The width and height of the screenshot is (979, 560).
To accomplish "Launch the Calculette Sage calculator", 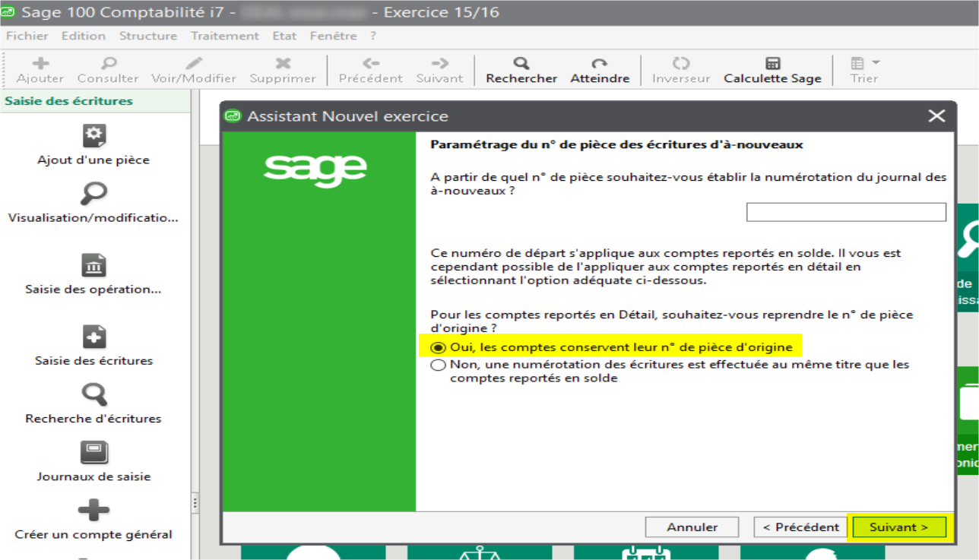I will point(772,64).
